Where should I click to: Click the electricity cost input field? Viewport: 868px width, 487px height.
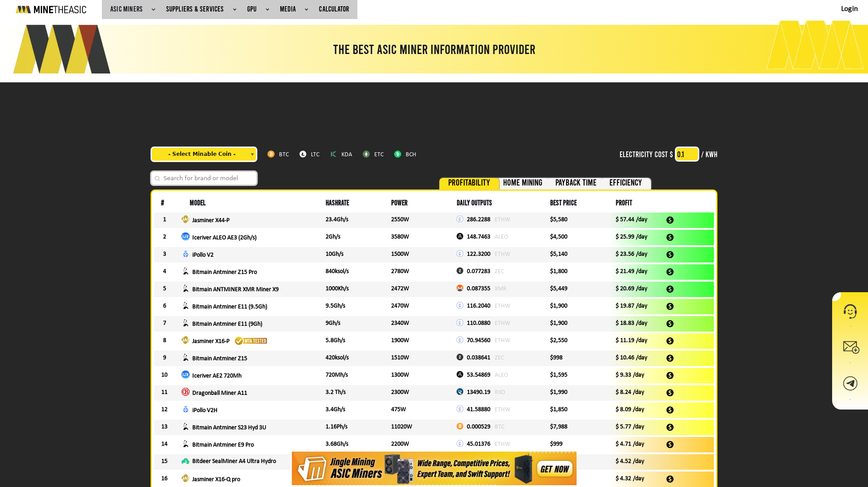click(686, 154)
